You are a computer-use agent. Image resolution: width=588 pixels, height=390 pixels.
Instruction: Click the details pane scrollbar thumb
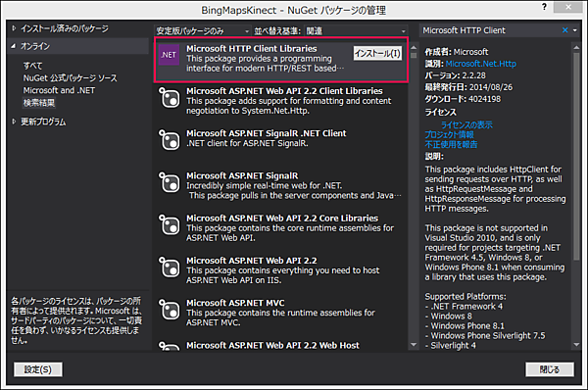click(x=576, y=156)
